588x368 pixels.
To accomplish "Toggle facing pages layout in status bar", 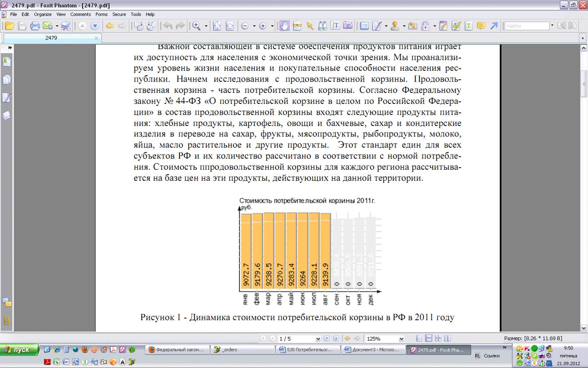I will click(438, 338).
